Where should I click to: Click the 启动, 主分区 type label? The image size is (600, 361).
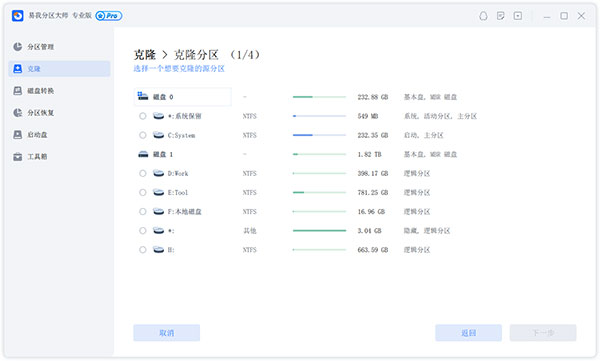(x=424, y=135)
